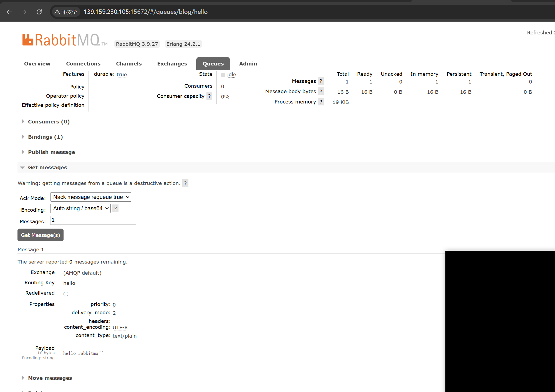Click the browser back arrow icon

pyautogui.click(x=9, y=12)
